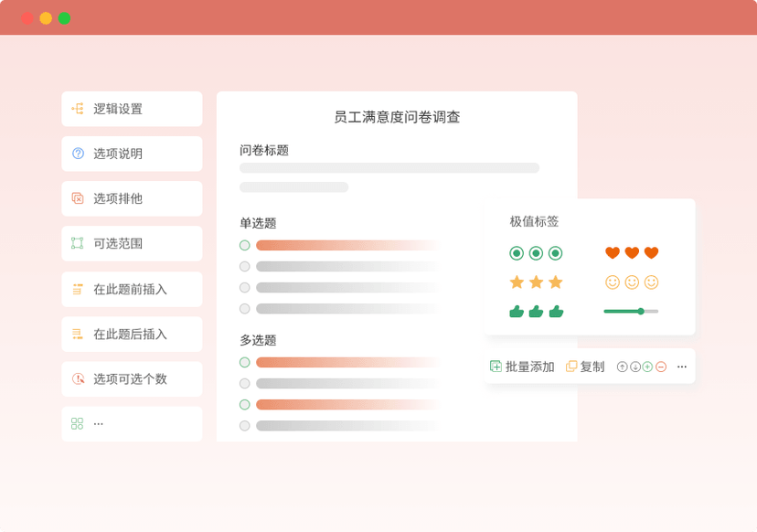Click the long input bar under 问卷标题
The width and height of the screenshot is (757, 532).
click(x=389, y=168)
